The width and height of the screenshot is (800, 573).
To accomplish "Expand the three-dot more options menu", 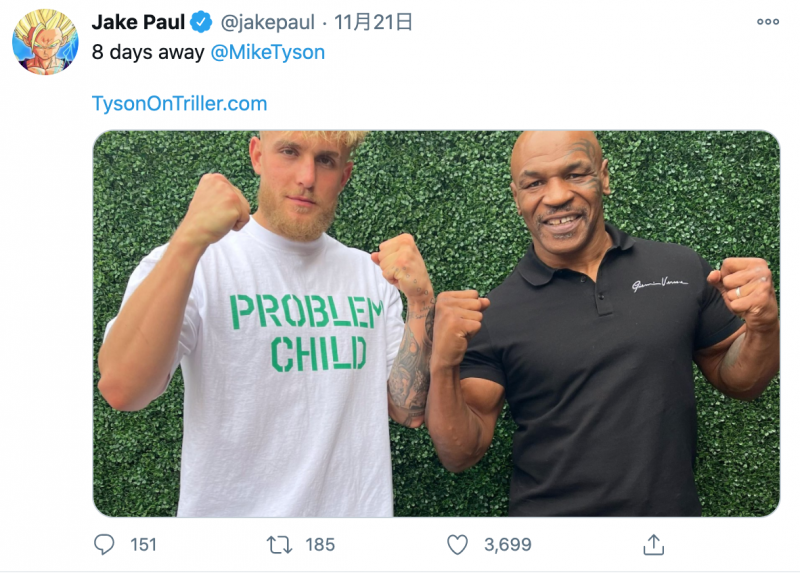I will point(767,22).
